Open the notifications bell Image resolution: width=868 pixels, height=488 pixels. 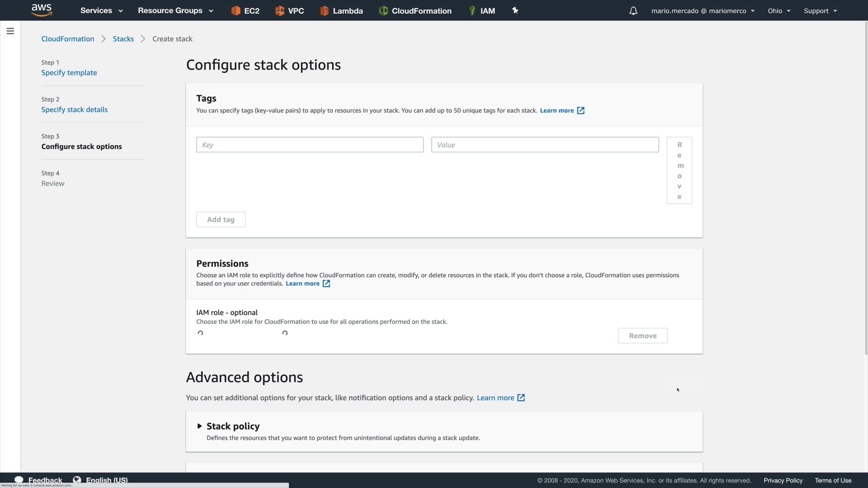(x=633, y=11)
